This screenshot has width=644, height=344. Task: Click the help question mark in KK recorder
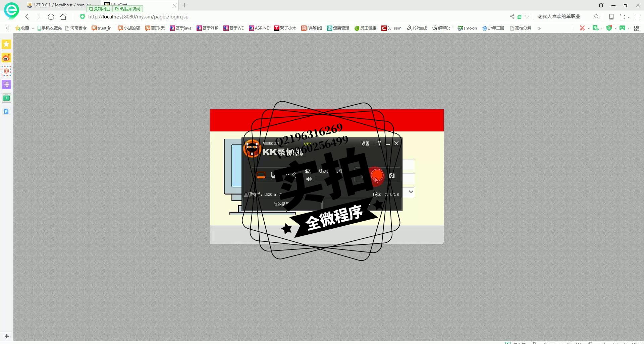click(x=379, y=144)
